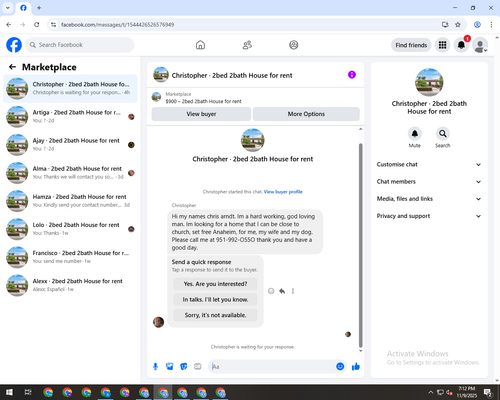Screen dimensions: 500x400
Task: Send quick response 'In talks. I'll let you know.'
Action: click(x=215, y=300)
